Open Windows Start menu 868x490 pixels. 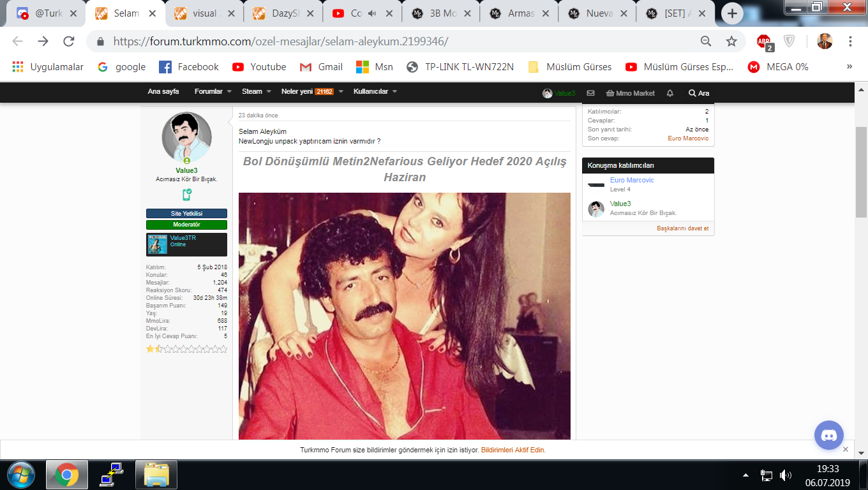[22, 475]
